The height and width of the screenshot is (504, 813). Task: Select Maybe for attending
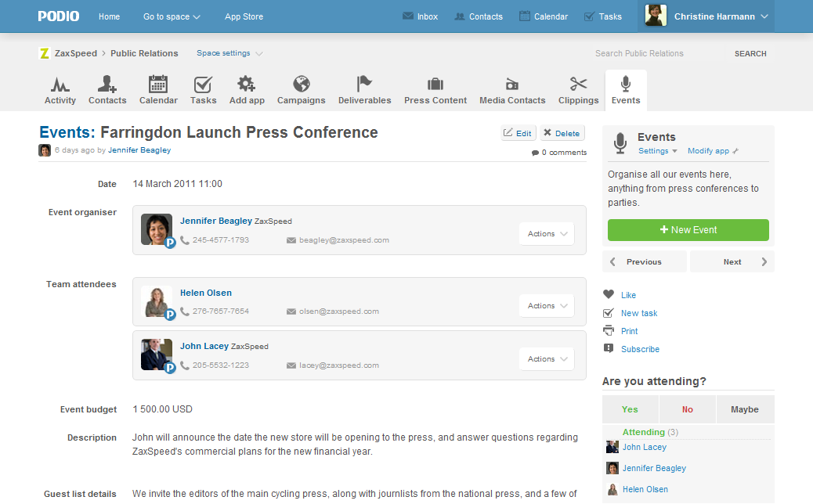(x=744, y=409)
